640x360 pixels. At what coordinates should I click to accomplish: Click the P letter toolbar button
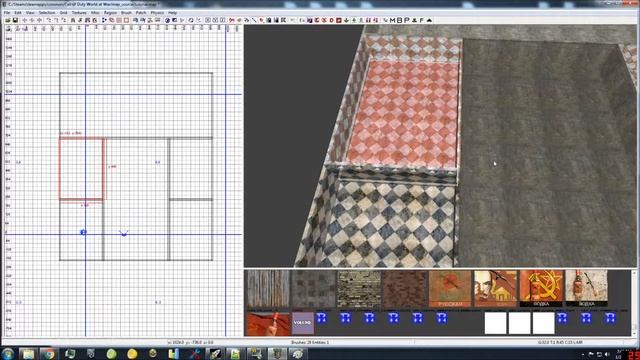point(407,20)
